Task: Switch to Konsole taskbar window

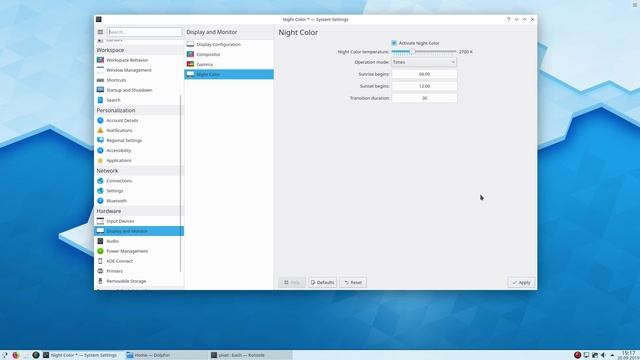Action: [250, 355]
